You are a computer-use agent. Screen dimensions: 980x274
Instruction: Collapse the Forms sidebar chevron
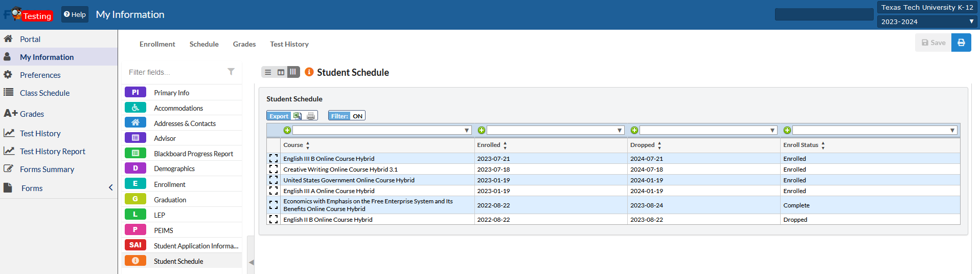110,187
